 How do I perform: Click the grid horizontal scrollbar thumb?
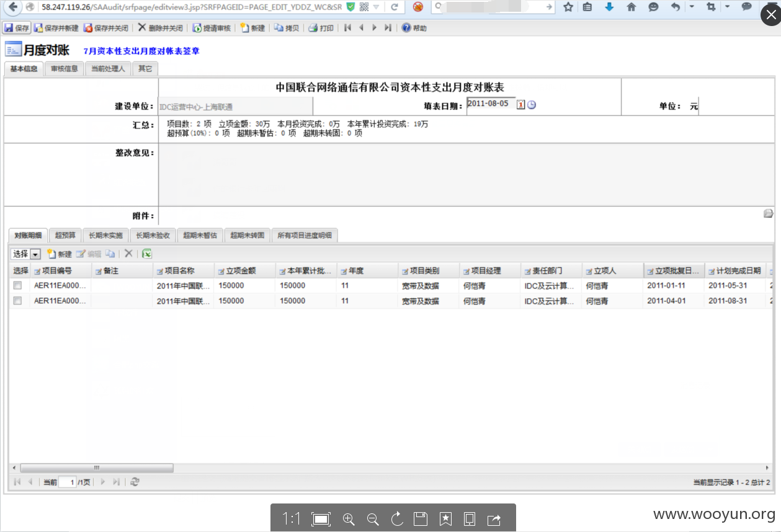pyautogui.click(x=97, y=468)
